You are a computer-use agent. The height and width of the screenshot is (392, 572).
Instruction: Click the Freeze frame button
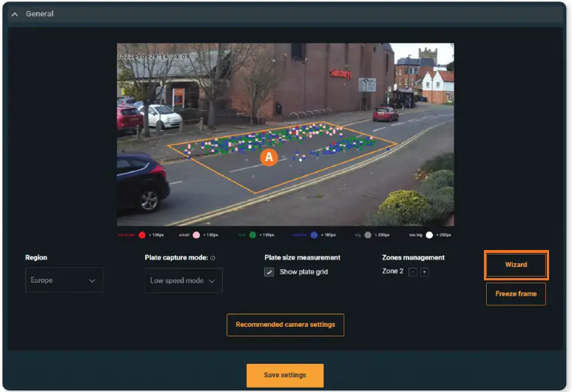[x=516, y=294]
